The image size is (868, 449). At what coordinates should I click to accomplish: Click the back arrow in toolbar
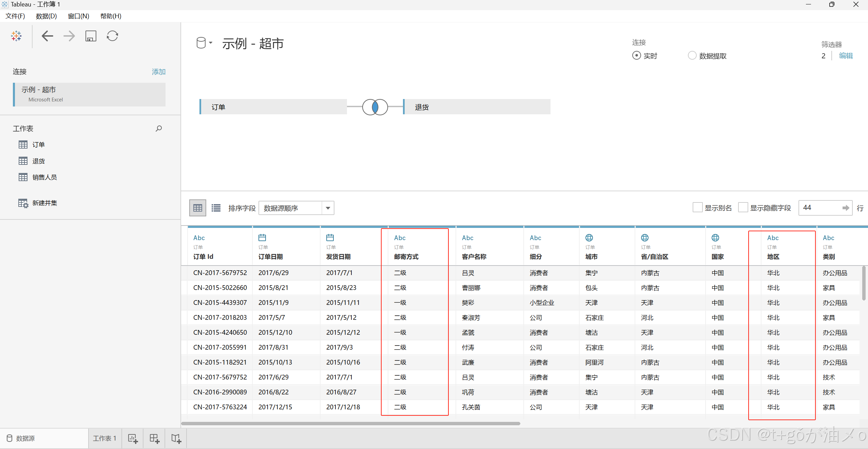47,36
